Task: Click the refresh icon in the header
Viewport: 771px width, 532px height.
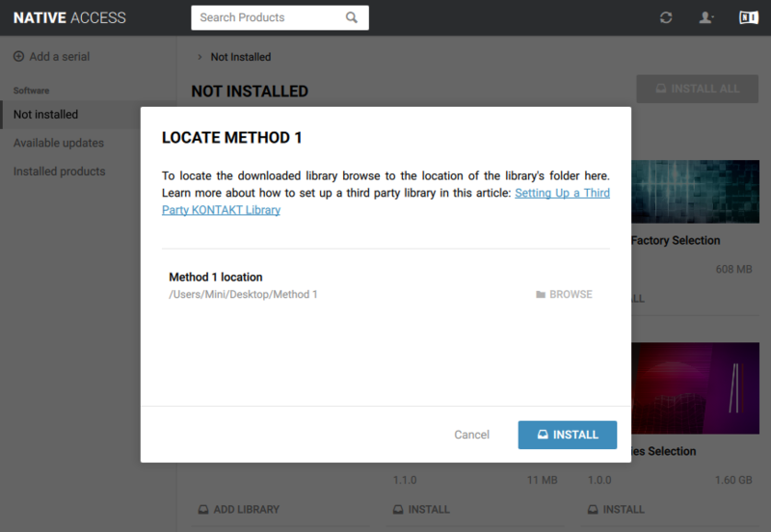Action: [x=666, y=17]
